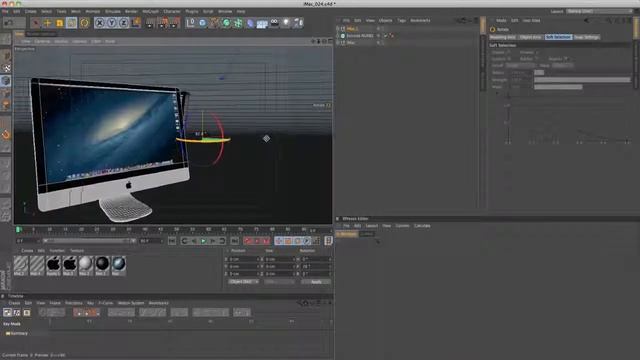Switch to the Modeling Axis tab
This screenshot has width=640, height=360.
pos(503,37)
